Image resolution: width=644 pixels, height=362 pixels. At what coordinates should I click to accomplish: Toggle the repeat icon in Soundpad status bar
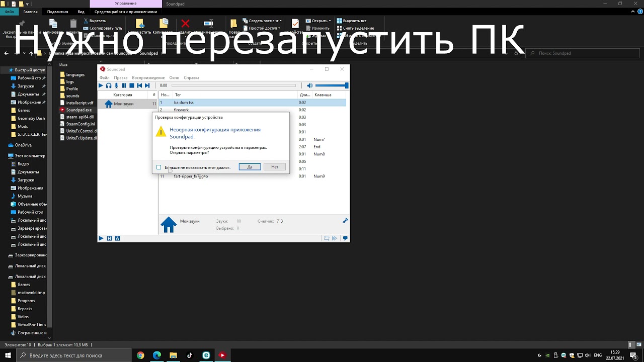point(327,238)
